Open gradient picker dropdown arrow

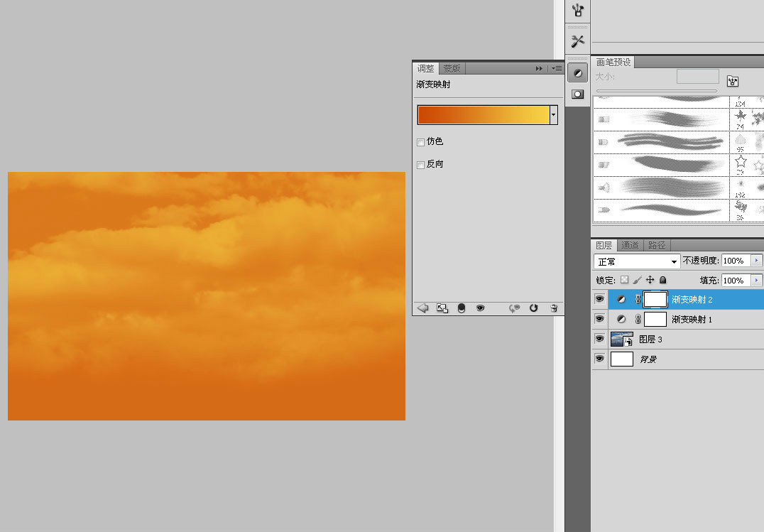[554, 115]
